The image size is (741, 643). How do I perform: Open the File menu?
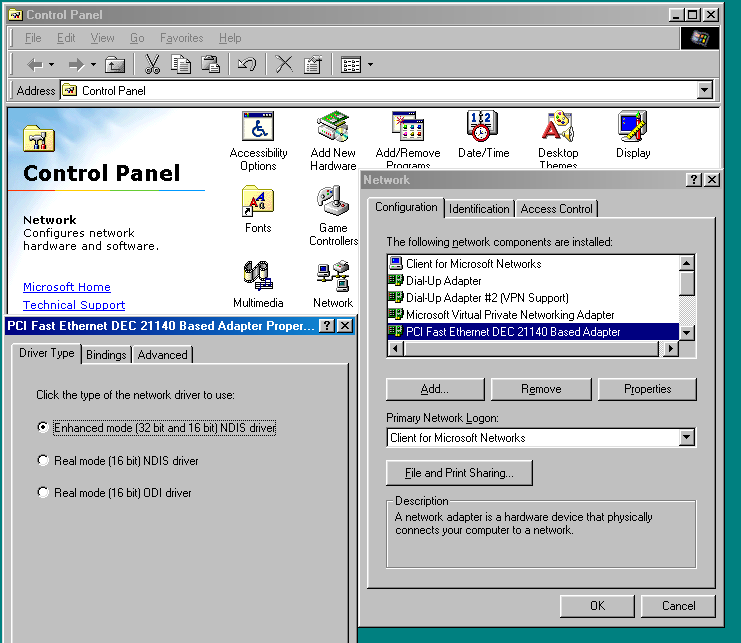click(x=33, y=38)
